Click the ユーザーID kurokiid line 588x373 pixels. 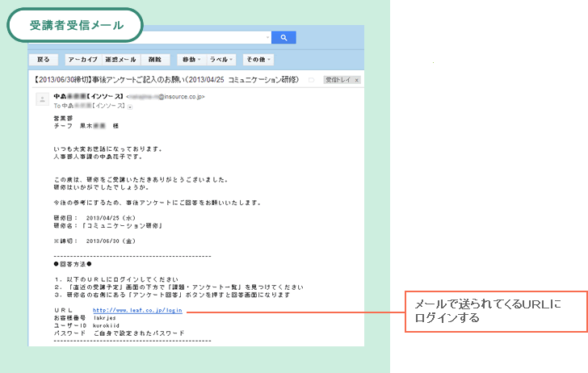tap(86, 325)
